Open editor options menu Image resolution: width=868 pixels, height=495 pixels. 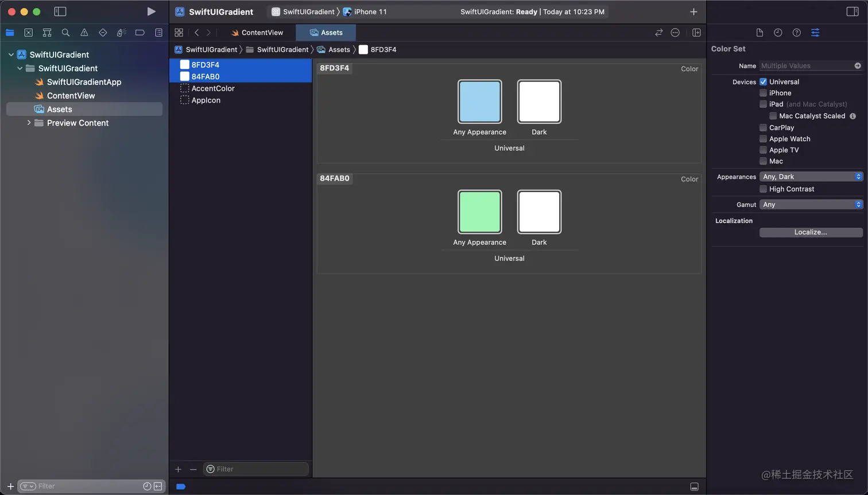675,33
